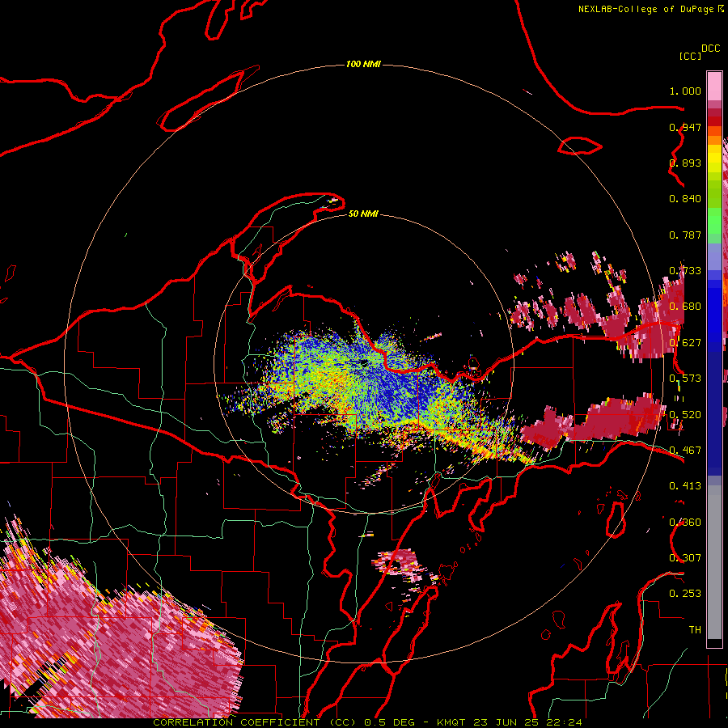Click the KMQT station identifier
Image resolution: width=728 pixels, height=728 pixels.
(451, 722)
